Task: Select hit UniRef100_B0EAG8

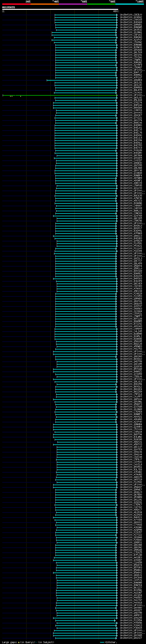Action: pos(131,22)
